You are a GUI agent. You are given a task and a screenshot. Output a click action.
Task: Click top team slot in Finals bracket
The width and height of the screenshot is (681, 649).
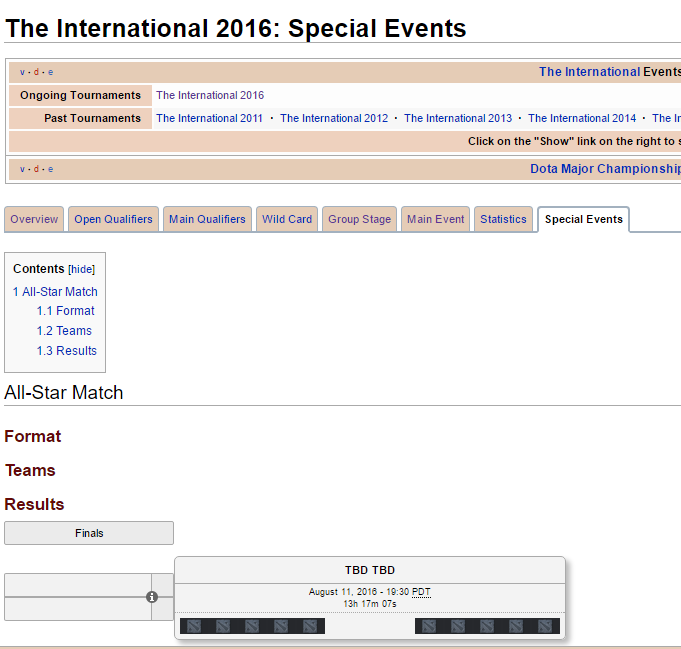(78, 585)
